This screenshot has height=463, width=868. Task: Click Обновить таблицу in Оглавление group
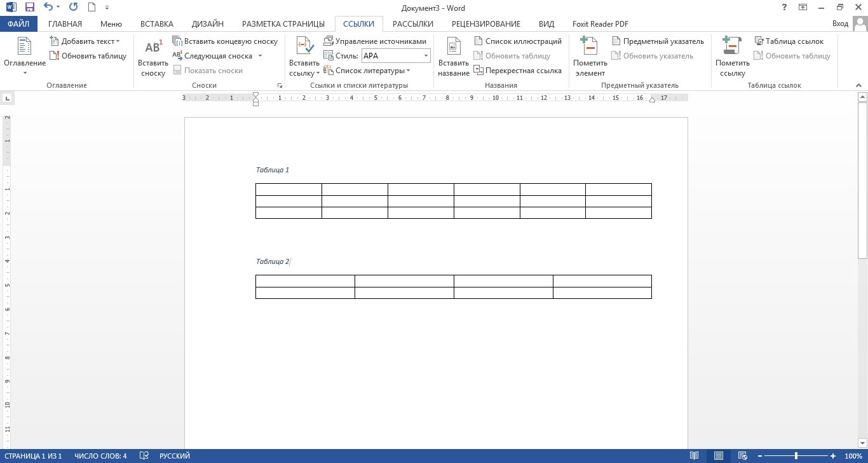88,56
